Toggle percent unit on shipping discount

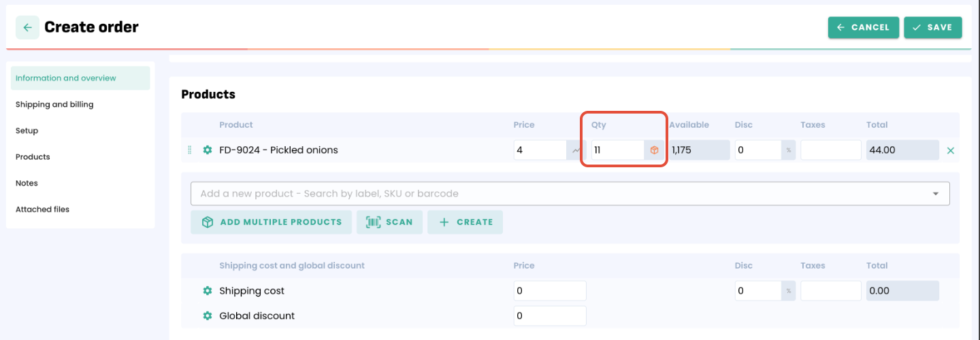click(x=789, y=291)
